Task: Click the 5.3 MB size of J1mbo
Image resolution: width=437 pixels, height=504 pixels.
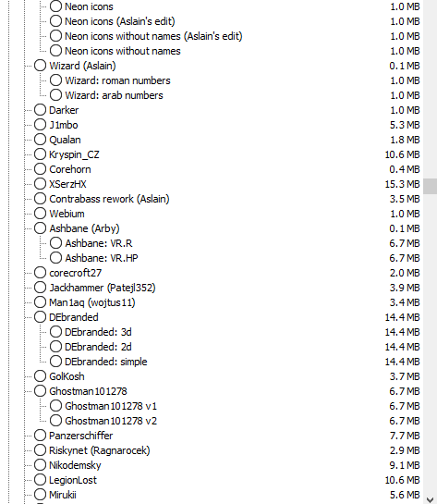Action: coord(405,125)
